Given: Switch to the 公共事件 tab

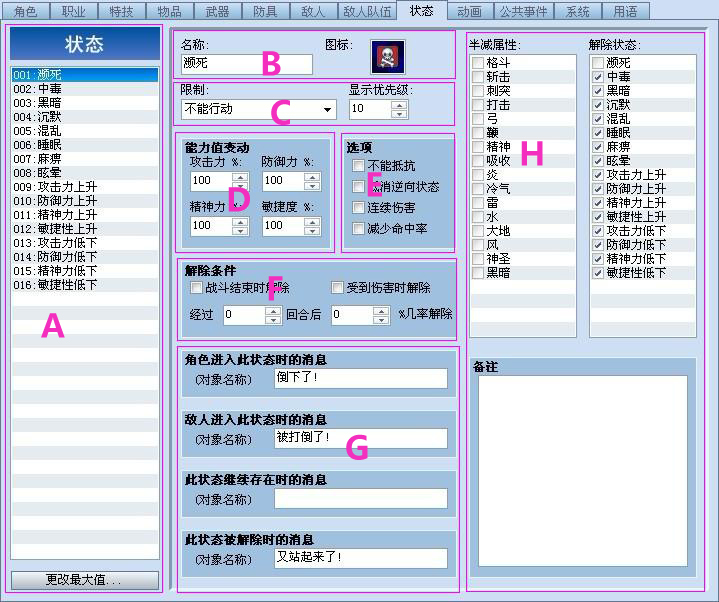Looking at the screenshot, I should coord(523,11).
